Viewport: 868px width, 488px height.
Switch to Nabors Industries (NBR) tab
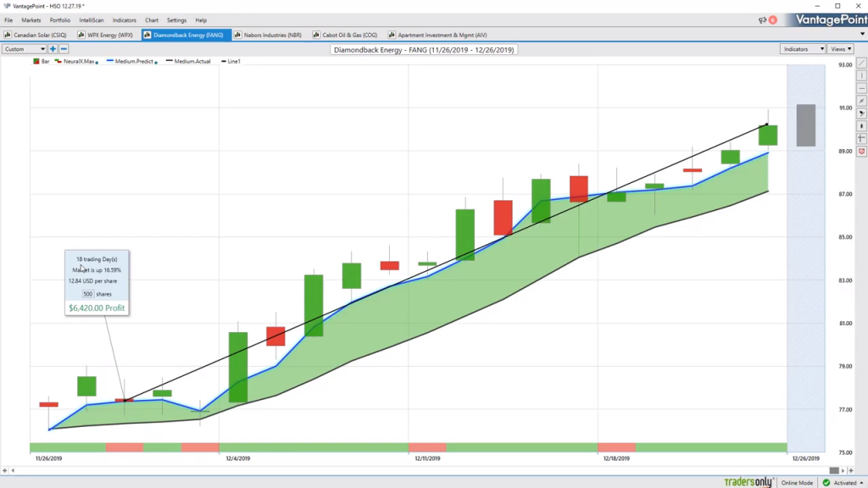click(x=268, y=35)
